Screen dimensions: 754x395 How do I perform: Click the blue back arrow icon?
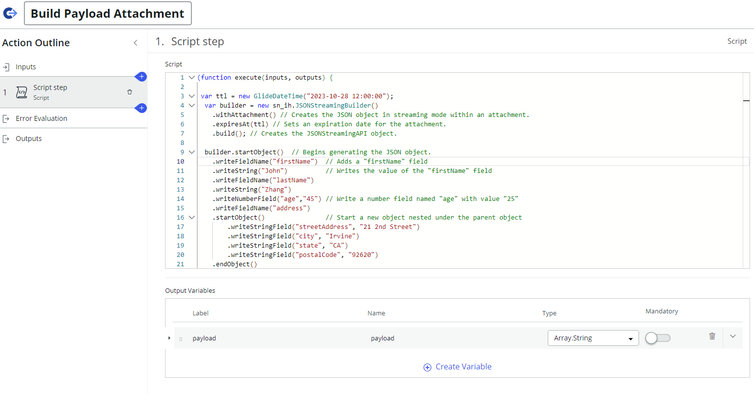click(x=10, y=13)
